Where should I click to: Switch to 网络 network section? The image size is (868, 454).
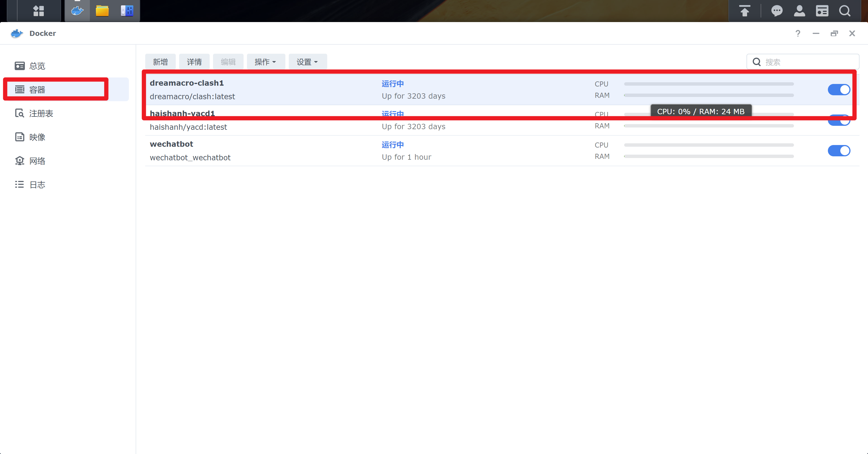tap(66, 161)
